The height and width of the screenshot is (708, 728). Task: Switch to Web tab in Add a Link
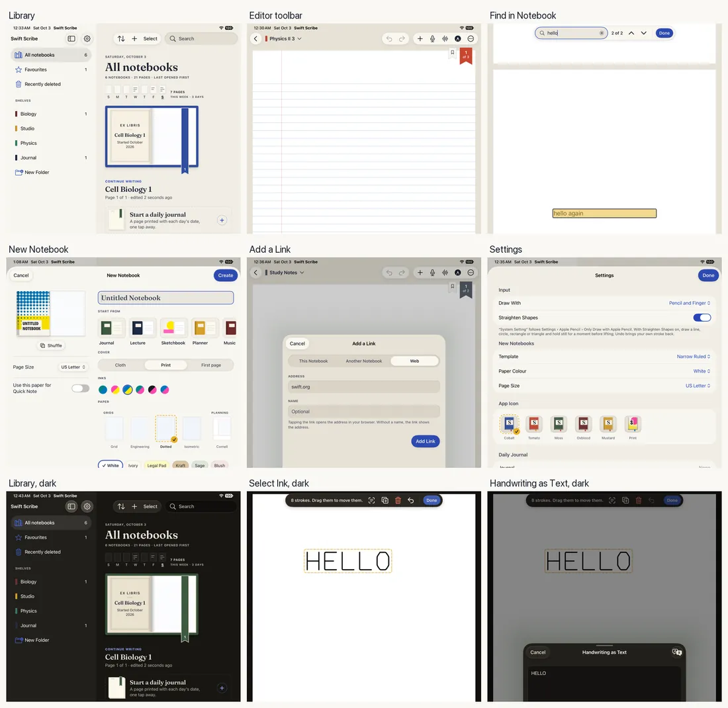coord(414,361)
